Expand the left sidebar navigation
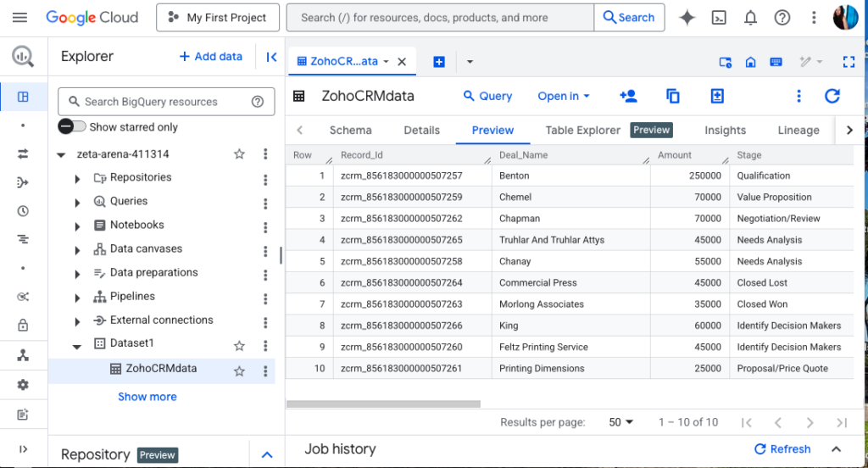Viewport: 868px width, 468px height. (23, 449)
